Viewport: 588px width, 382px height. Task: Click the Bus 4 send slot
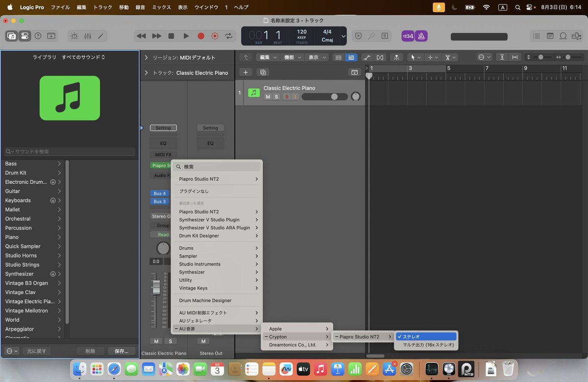click(x=160, y=193)
